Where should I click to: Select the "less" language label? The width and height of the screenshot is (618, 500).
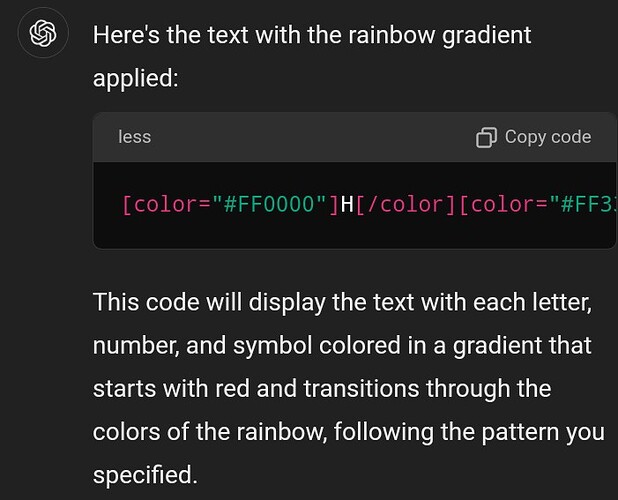(134, 137)
